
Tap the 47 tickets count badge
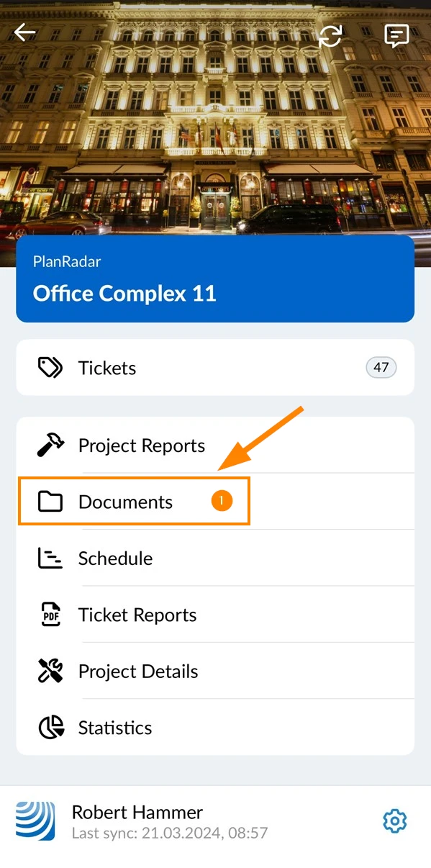(381, 368)
